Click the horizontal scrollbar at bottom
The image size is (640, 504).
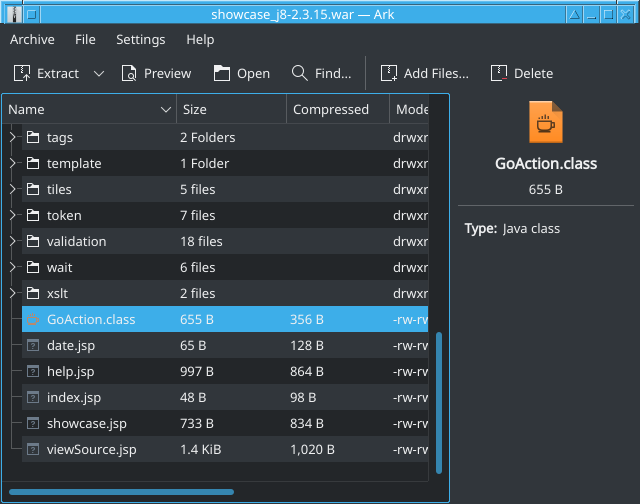(x=120, y=492)
